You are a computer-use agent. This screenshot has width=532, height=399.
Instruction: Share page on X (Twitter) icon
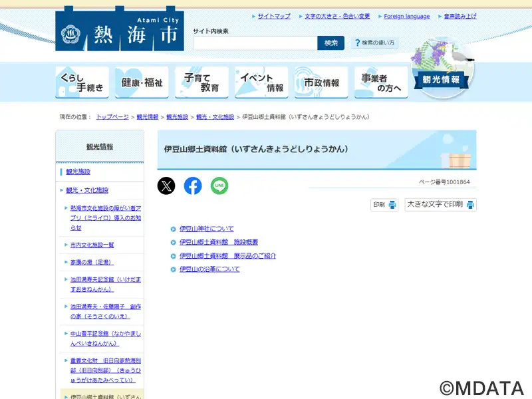coord(166,186)
